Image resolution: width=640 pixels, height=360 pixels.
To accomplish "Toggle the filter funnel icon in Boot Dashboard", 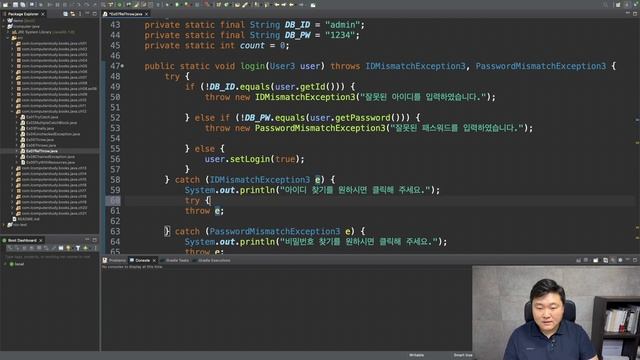I will 78,248.
